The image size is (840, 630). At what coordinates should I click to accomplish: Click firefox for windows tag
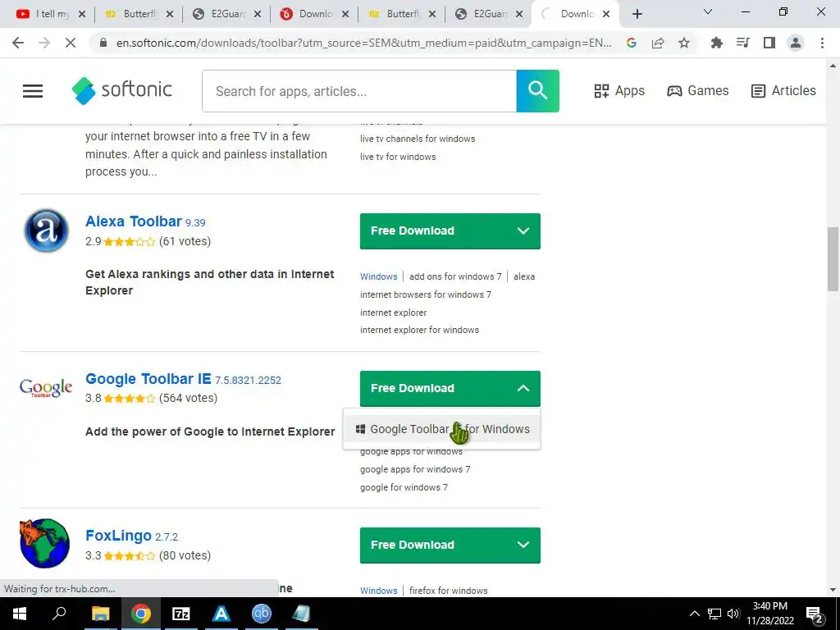pos(449,591)
